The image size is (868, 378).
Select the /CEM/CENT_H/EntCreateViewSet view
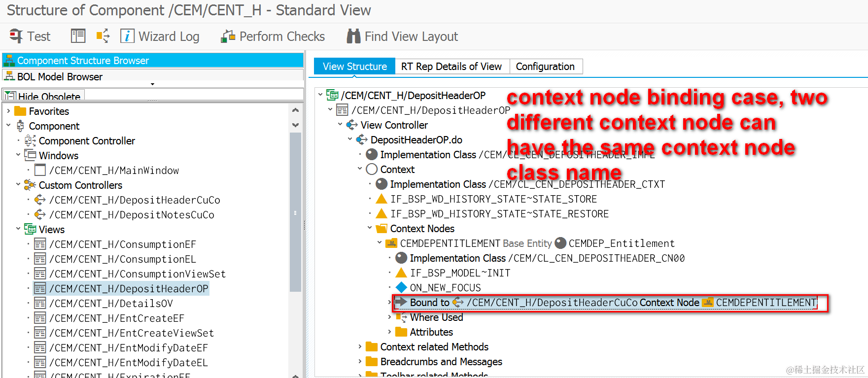coord(132,333)
